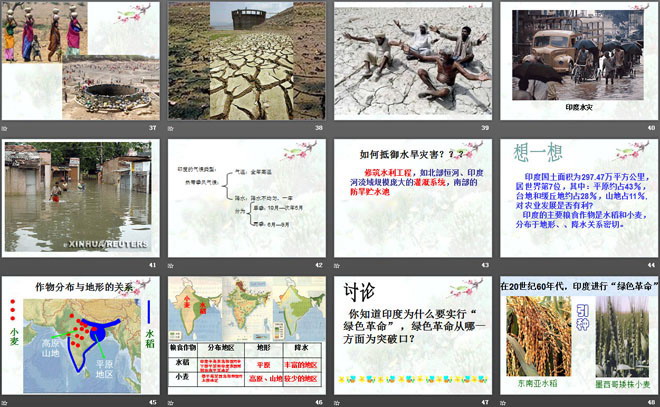Click the animation star icon under slide 43
The image size is (660, 407).
337,265
